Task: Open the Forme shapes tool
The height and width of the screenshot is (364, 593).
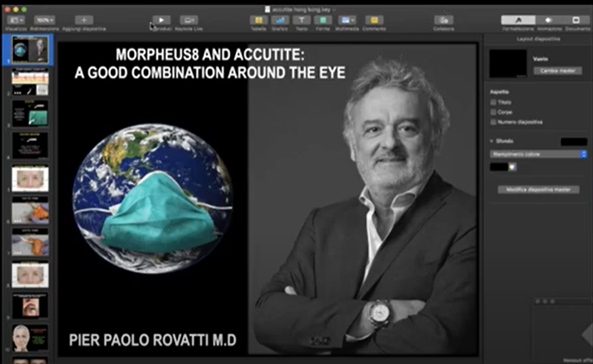Action: point(323,20)
